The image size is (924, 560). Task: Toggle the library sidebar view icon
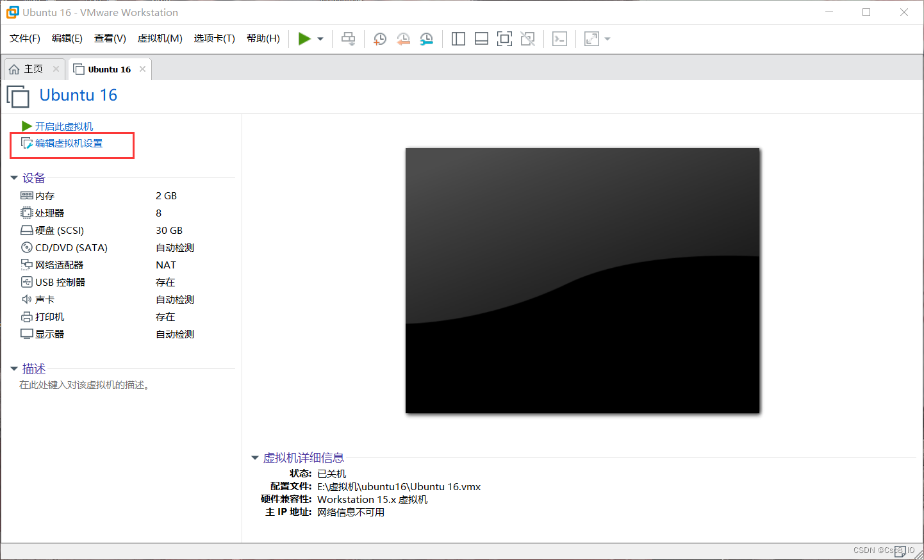(458, 39)
